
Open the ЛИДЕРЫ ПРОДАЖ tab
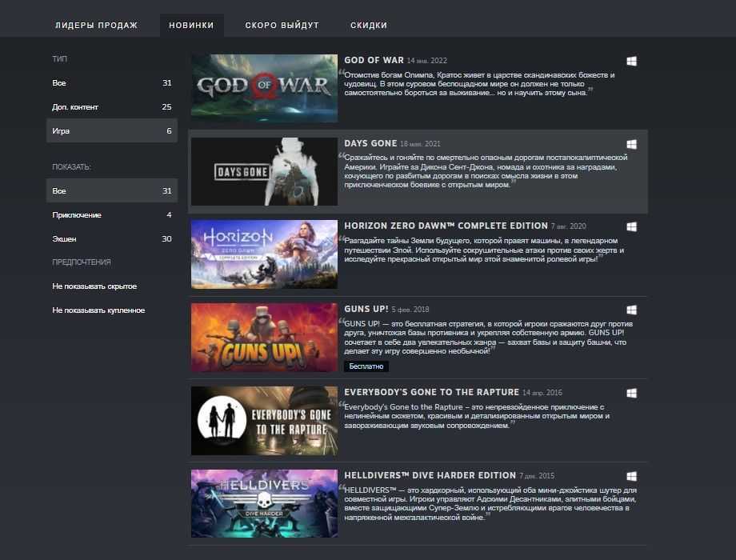click(96, 26)
